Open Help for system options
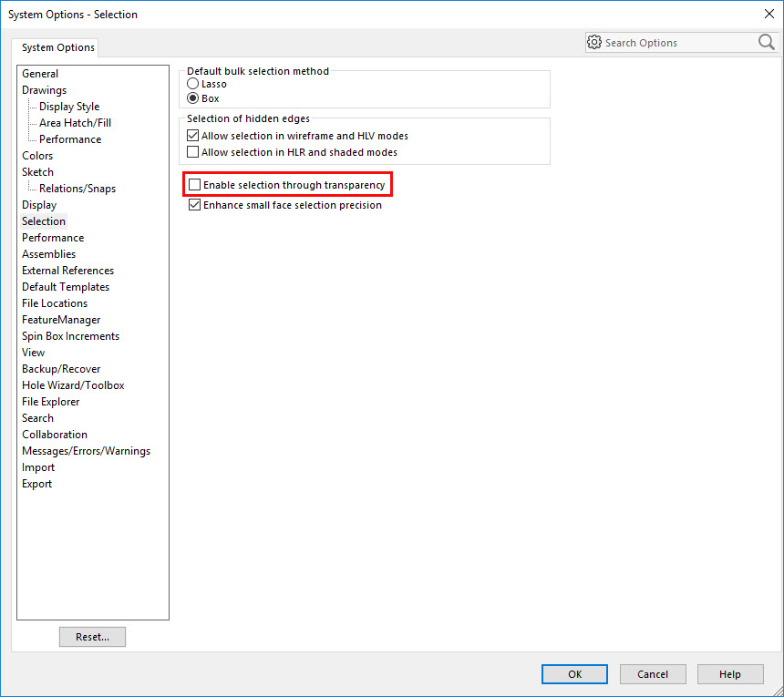The image size is (784, 697). (730, 674)
